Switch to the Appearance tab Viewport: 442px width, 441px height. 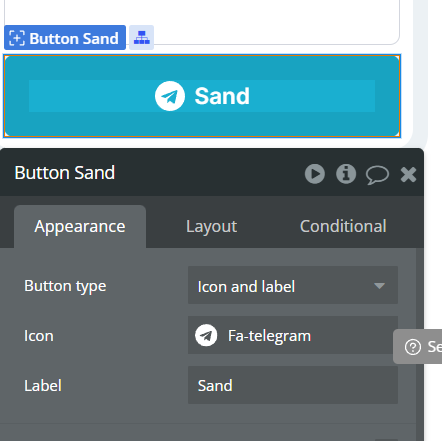click(80, 227)
